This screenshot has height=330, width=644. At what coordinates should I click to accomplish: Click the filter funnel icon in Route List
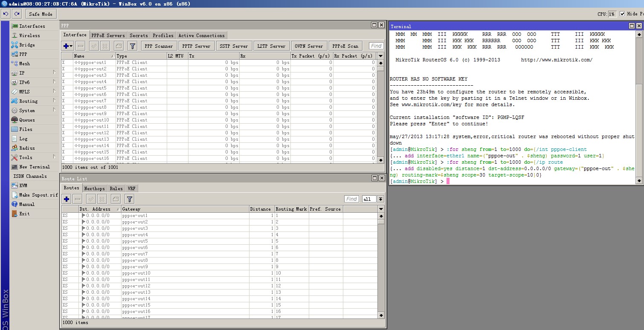[x=130, y=199]
